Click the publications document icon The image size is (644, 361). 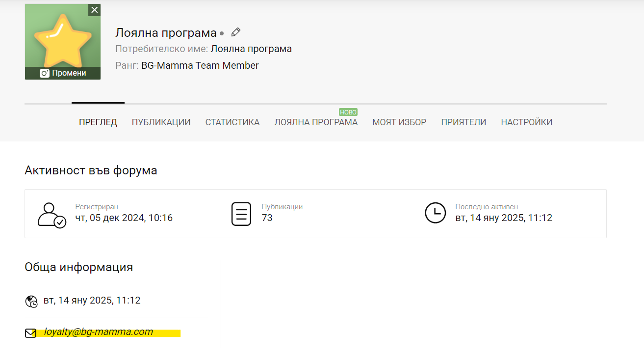(x=241, y=214)
